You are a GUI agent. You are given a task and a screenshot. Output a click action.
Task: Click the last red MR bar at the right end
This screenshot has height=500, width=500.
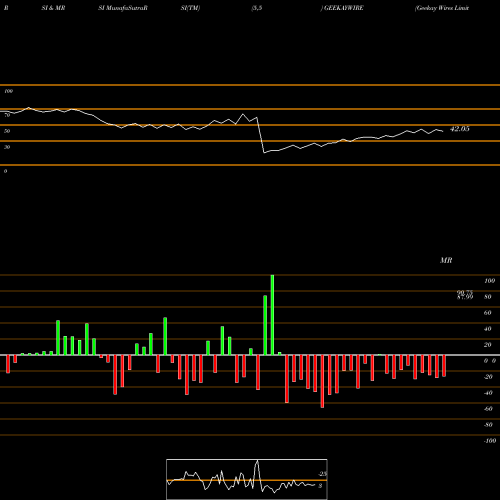coord(444,366)
